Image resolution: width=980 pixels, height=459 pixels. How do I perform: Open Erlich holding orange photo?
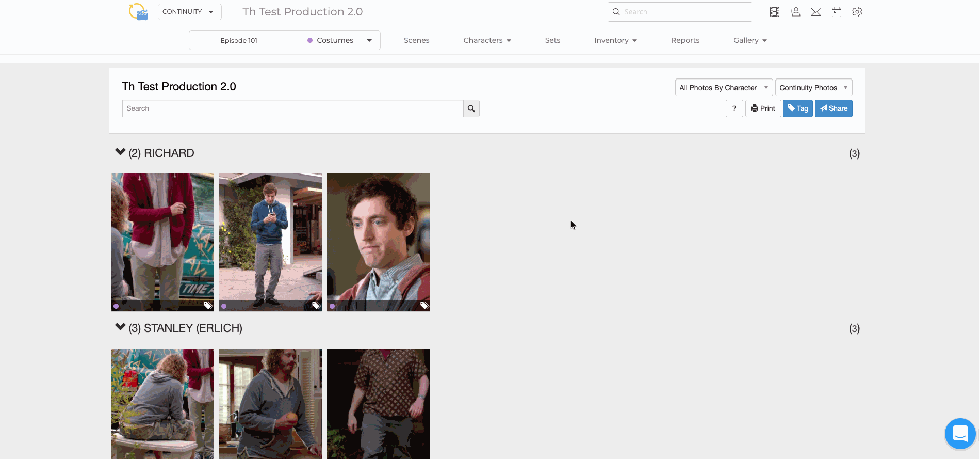270,404
